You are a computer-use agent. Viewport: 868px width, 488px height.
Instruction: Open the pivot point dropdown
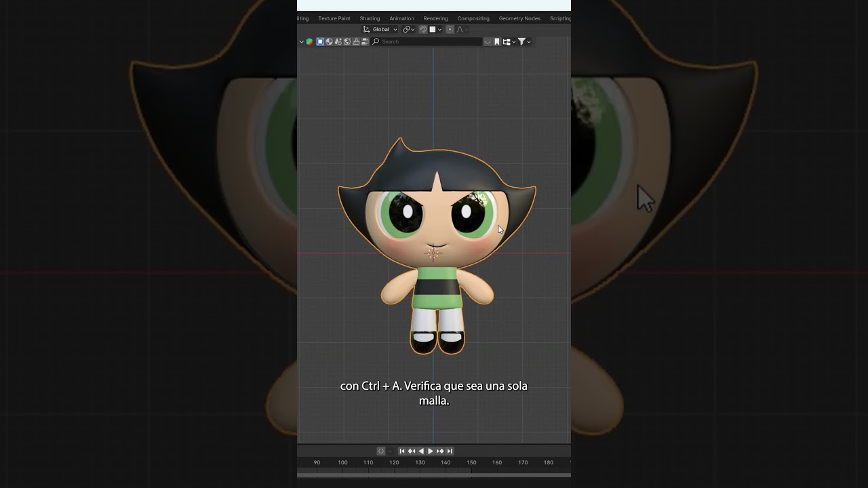(408, 29)
